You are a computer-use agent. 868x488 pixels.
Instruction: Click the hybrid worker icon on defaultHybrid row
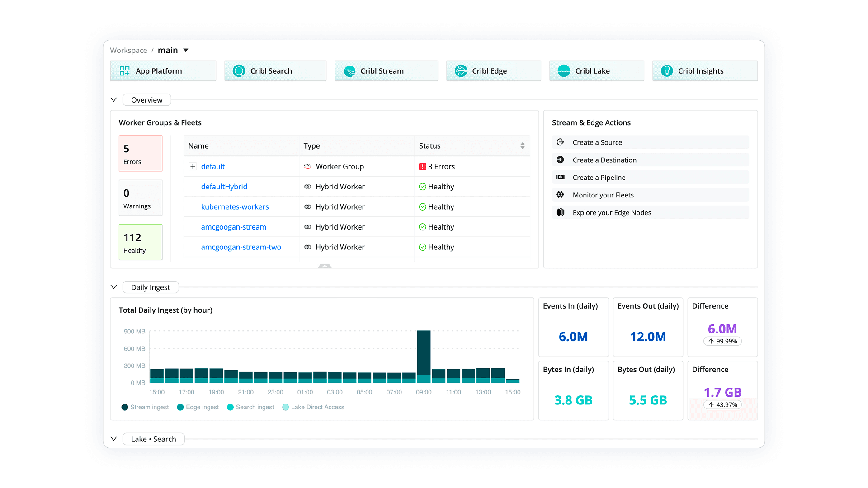click(x=308, y=187)
